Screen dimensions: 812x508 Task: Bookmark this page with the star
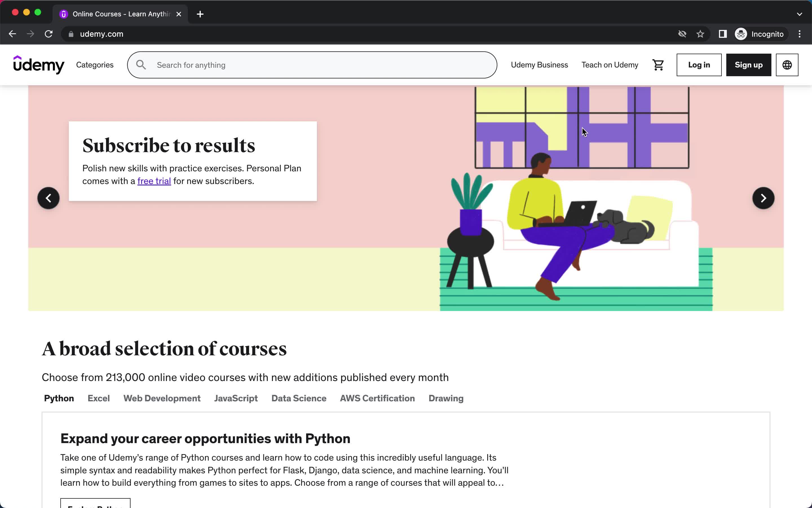point(700,34)
